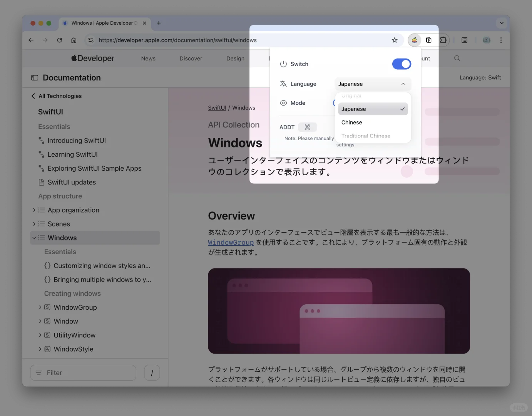Go back to All Technologies
Screen dimensions: 532x416
tap(56, 96)
